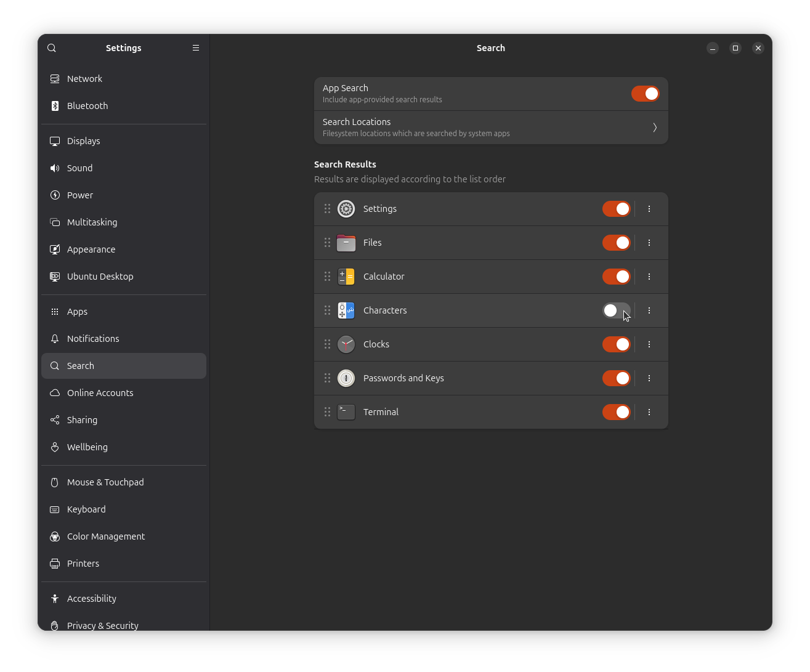Open the three-dot menu for Clocks
The height and width of the screenshot is (672, 810).
tap(649, 344)
